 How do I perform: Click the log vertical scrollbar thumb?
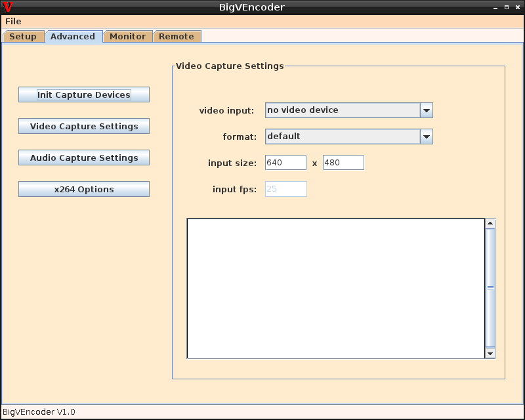(x=490, y=288)
